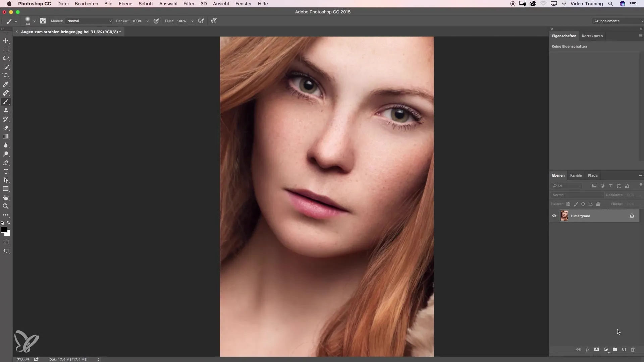The width and height of the screenshot is (644, 362).
Task: Select the Lasso tool
Action: 6,58
